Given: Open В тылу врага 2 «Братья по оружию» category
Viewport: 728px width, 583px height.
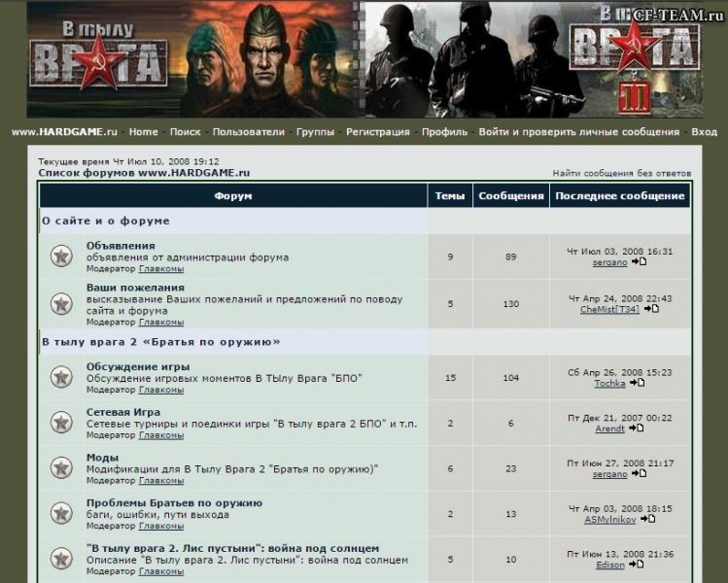Looking at the screenshot, I should [x=161, y=342].
